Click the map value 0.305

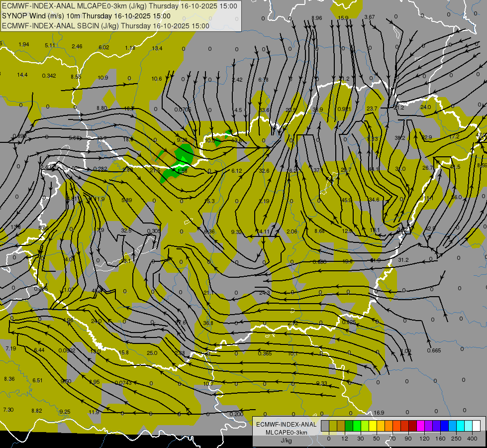pyautogui.click(x=154, y=230)
